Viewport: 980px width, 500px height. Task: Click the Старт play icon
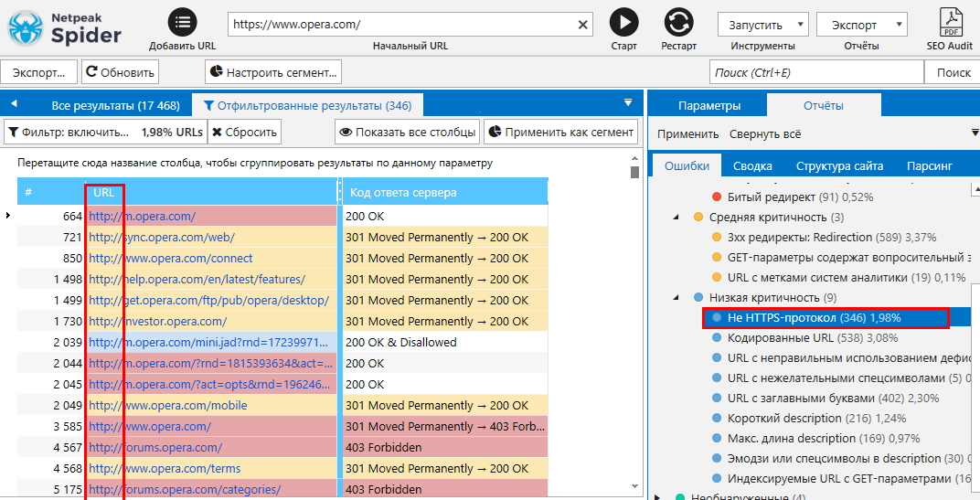coord(623,23)
